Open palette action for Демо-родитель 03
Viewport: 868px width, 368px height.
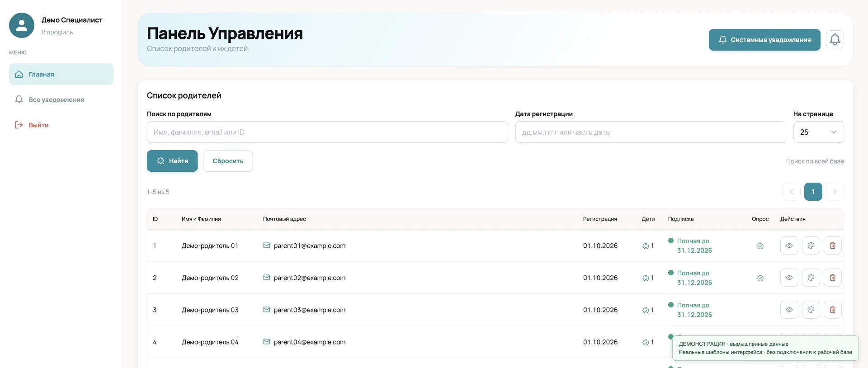[x=811, y=310]
